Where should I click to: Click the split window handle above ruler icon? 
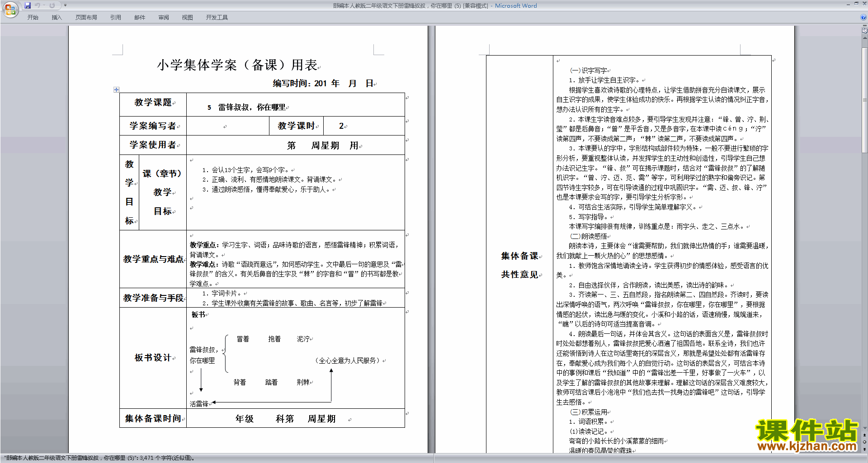865,26
